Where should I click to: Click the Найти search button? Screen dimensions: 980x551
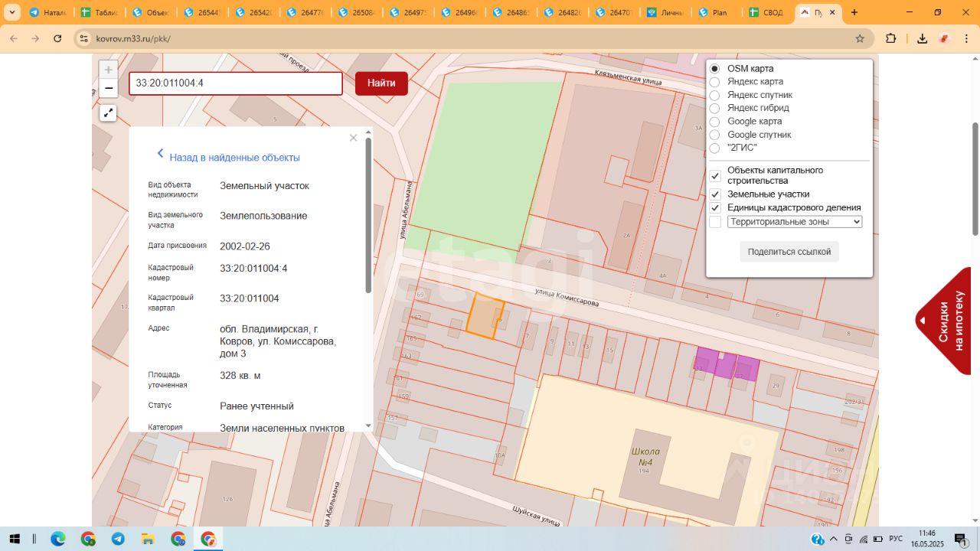pyautogui.click(x=381, y=83)
